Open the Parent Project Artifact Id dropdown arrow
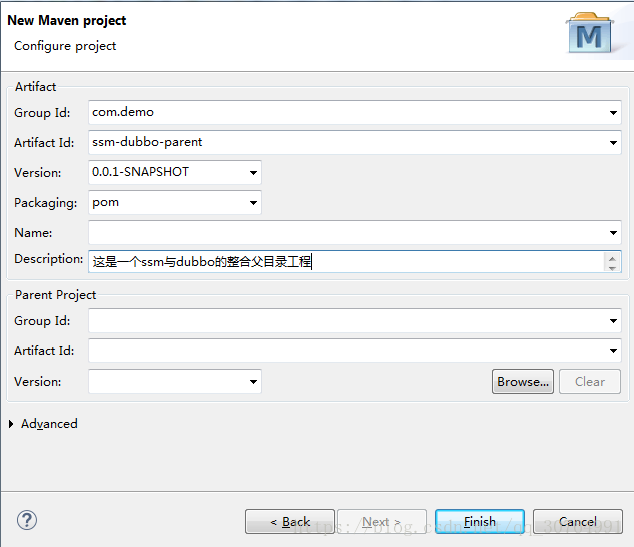The width and height of the screenshot is (634, 547). [x=613, y=351]
